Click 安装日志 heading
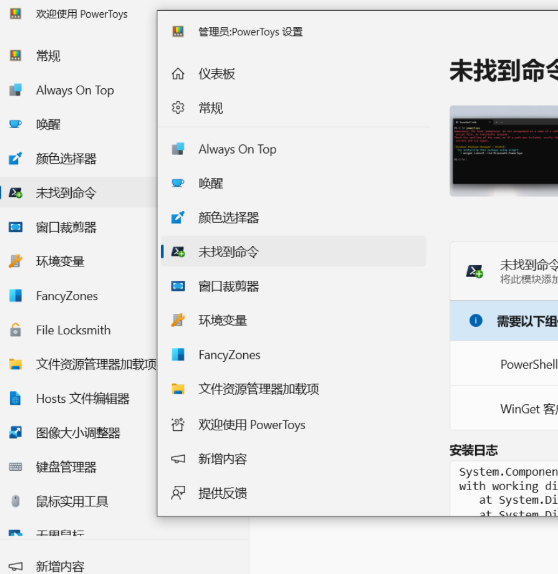 473,450
